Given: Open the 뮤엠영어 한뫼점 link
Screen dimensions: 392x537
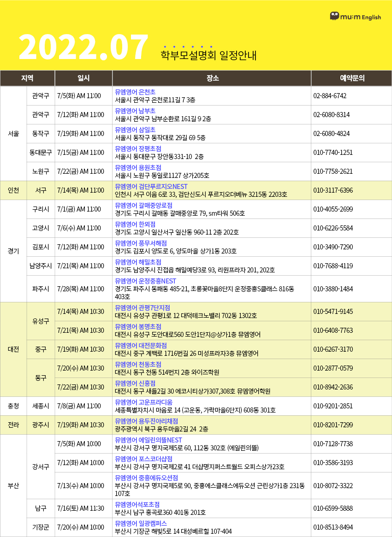Looking at the screenshot, I should tap(135, 224).
